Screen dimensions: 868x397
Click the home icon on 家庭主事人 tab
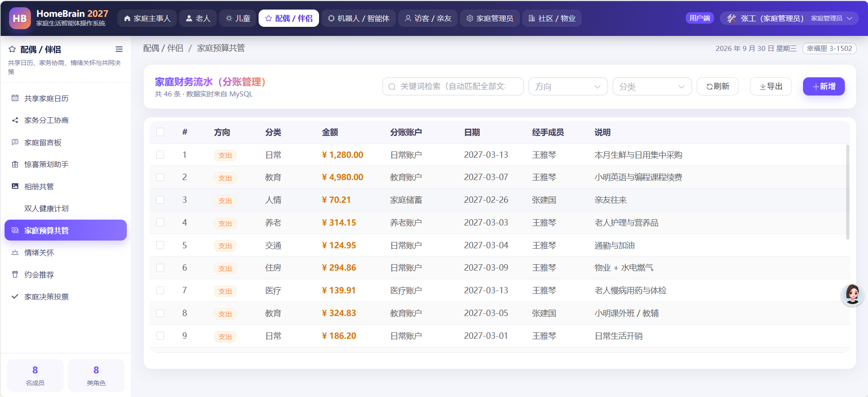[x=127, y=19]
